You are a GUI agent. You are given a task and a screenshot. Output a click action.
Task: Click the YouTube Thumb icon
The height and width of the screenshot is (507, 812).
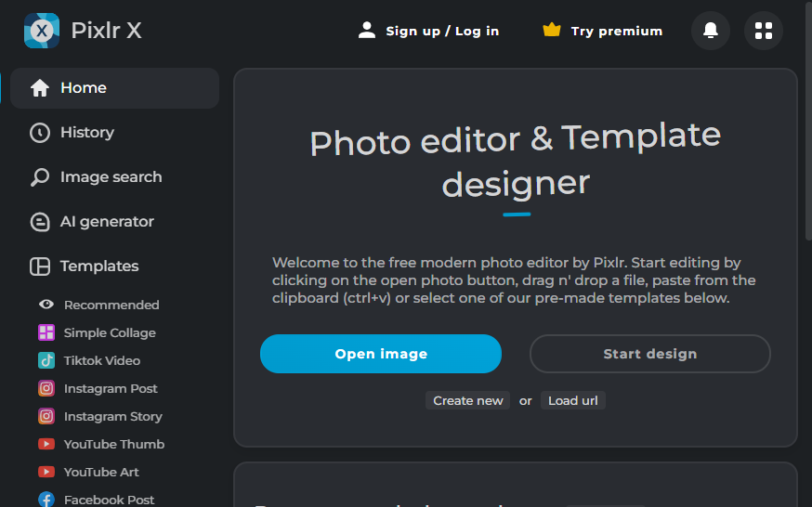[x=46, y=444]
